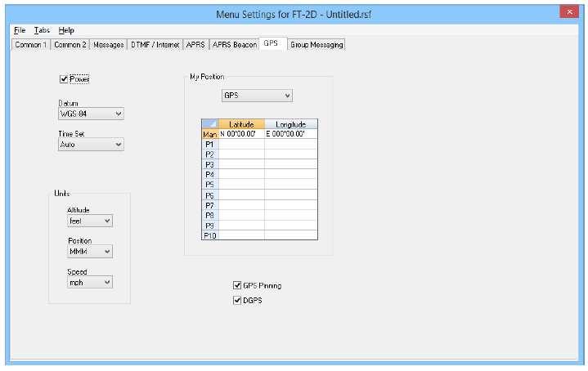Select the P8 row header
Image resolution: width=588 pixels, height=371 pixels.
click(210, 216)
